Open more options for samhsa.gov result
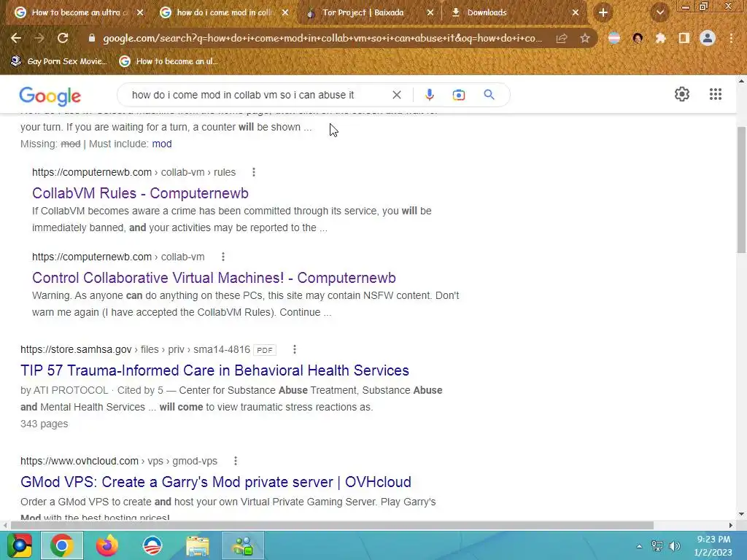 click(x=295, y=349)
